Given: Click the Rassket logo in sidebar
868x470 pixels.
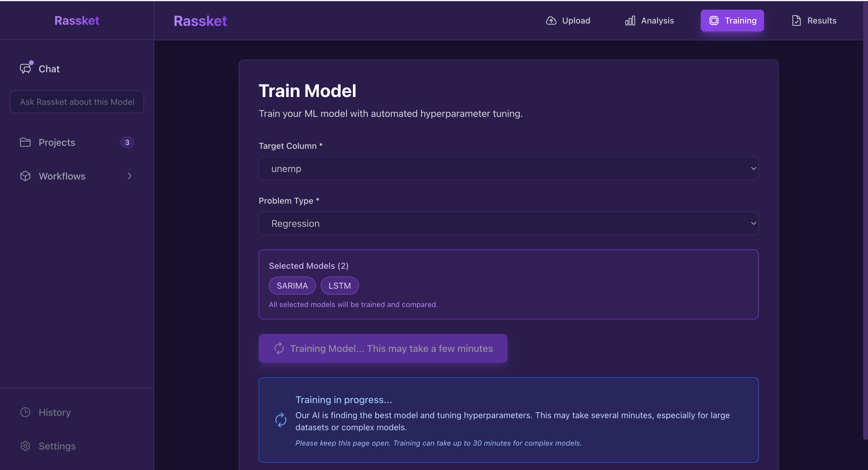Looking at the screenshot, I should pyautogui.click(x=77, y=20).
